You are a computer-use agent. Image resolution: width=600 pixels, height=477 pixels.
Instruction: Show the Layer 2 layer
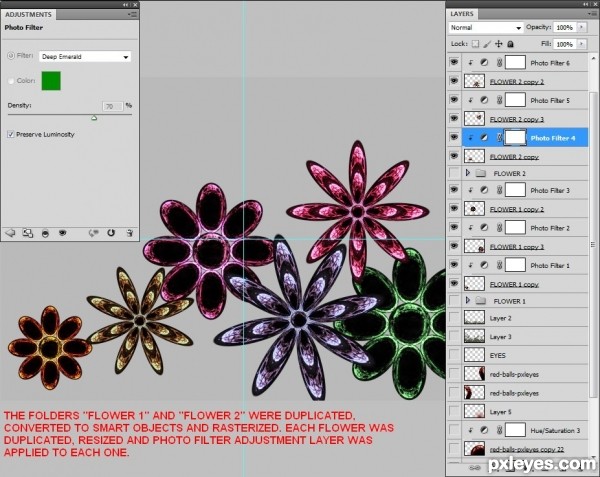[454, 318]
